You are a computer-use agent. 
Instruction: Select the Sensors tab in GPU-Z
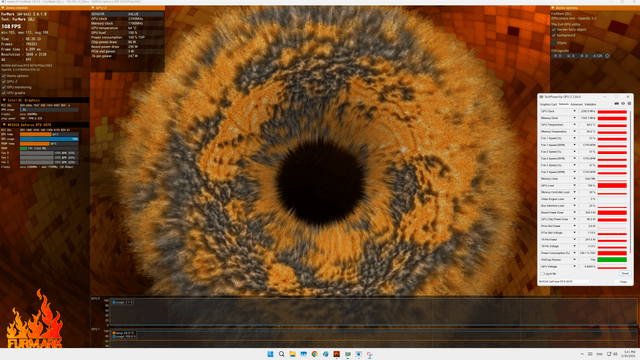[x=564, y=104]
